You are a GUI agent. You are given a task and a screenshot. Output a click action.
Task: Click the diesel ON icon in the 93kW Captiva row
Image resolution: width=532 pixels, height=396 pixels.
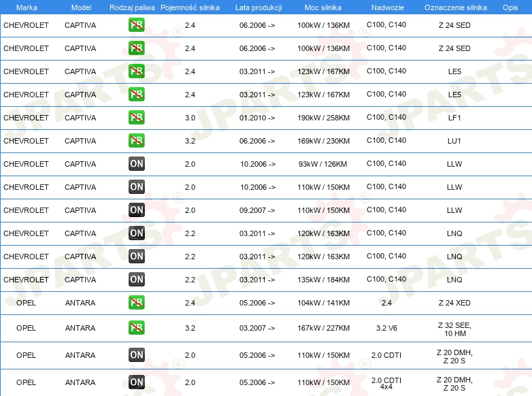point(137,164)
